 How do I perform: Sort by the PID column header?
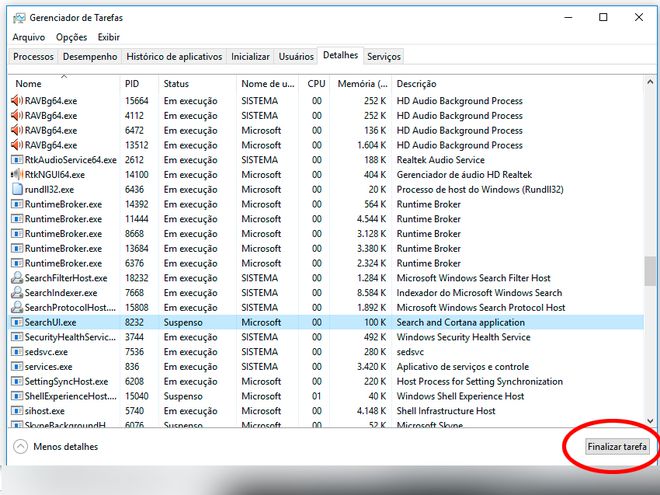[x=139, y=83]
